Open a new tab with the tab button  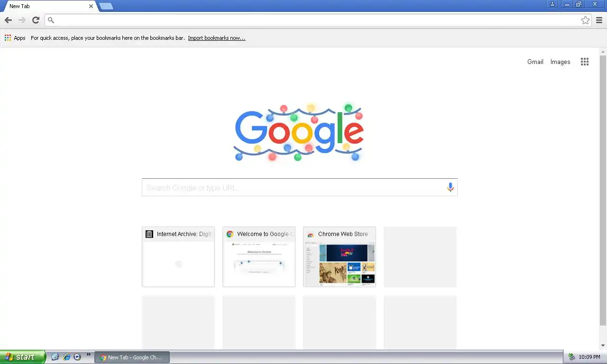tap(106, 6)
